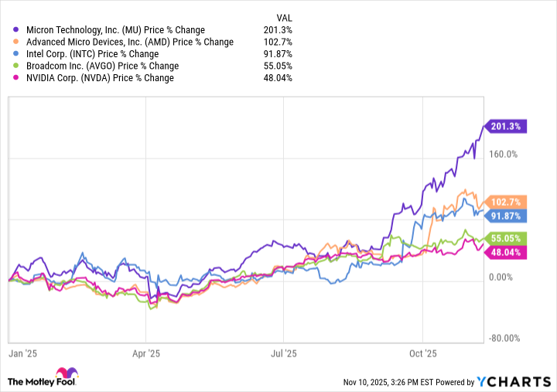Select the Advanced Micro Devices legend label
557x392 pixels.
coord(129,42)
